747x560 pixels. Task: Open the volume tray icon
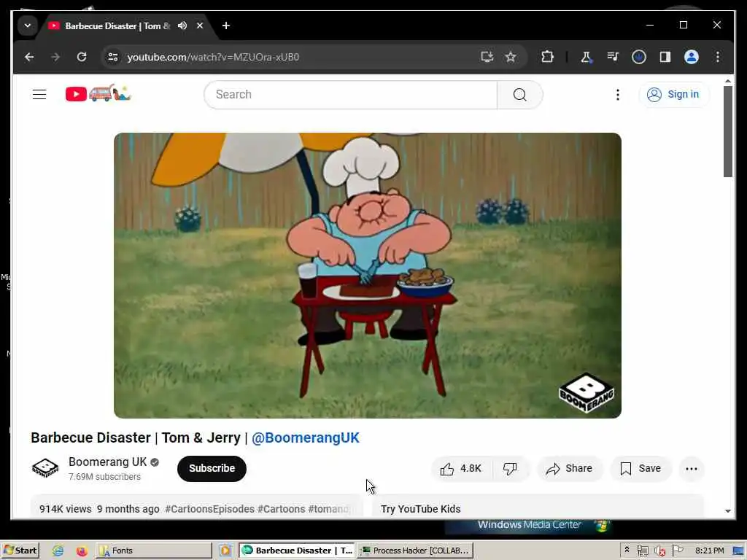point(659,551)
